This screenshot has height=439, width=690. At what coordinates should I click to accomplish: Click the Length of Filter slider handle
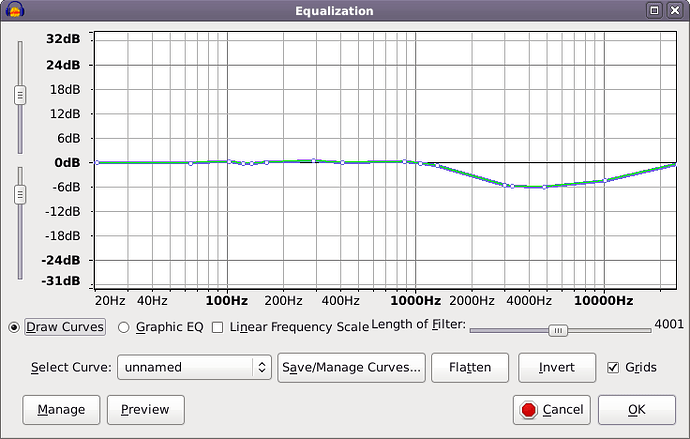(x=558, y=330)
